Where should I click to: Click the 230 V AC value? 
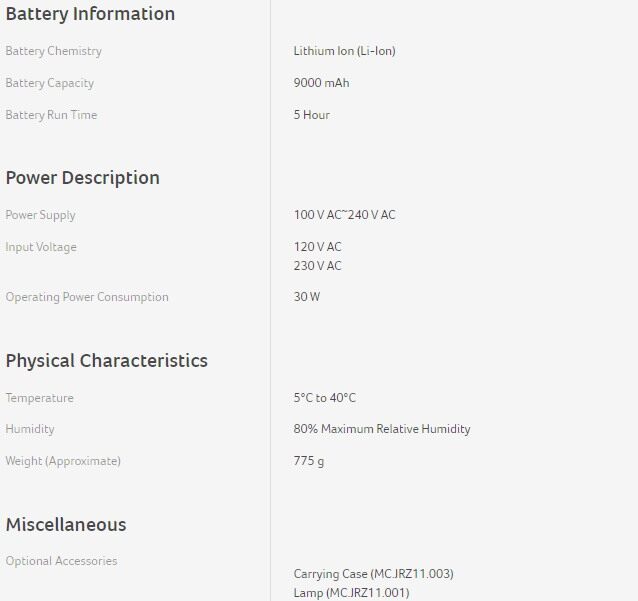coord(317,266)
